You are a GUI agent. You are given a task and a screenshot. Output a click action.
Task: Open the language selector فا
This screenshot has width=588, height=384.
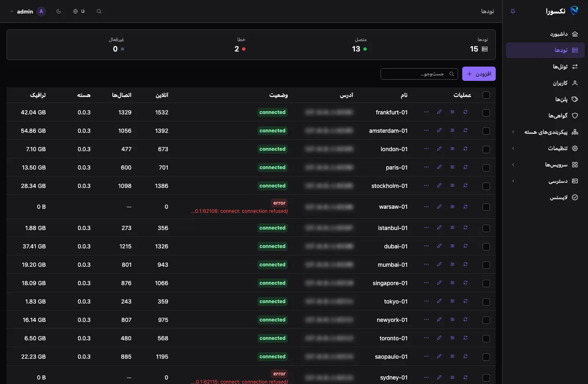[x=79, y=11]
